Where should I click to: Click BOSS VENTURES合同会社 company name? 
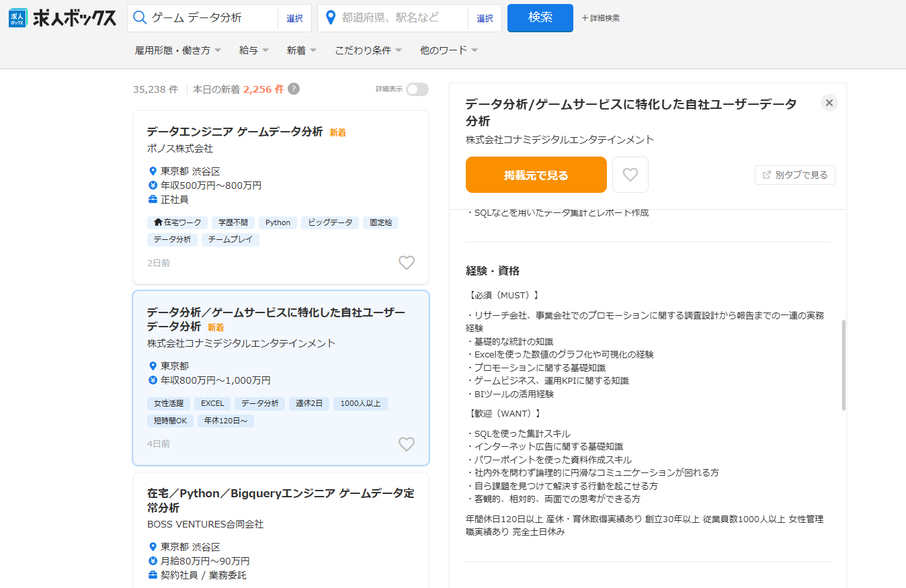coord(205,524)
